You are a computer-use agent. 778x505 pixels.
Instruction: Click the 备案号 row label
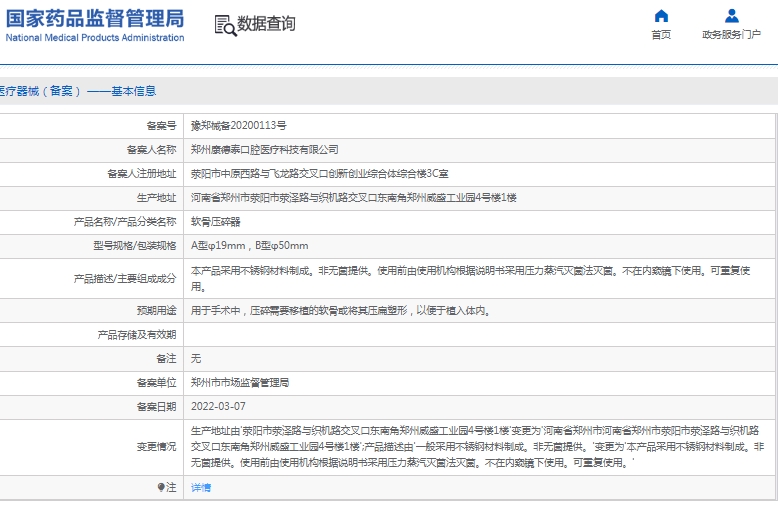[x=161, y=126]
